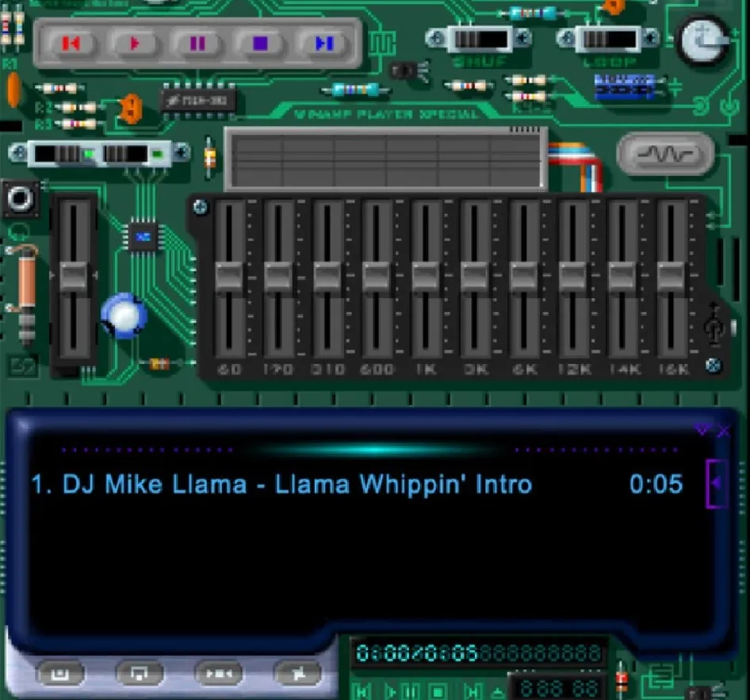The height and width of the screenshot is (700, 750).
Task: Click the purple playlist scrollbar handle
Action: click(716, 483)
